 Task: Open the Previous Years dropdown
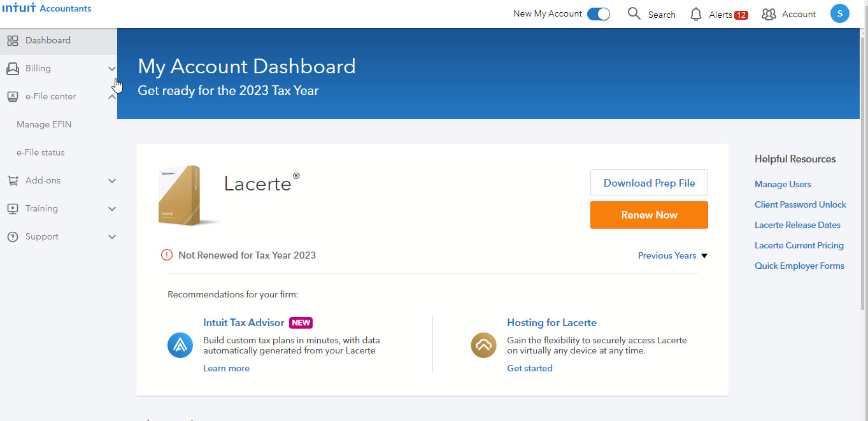pos(672,255)
